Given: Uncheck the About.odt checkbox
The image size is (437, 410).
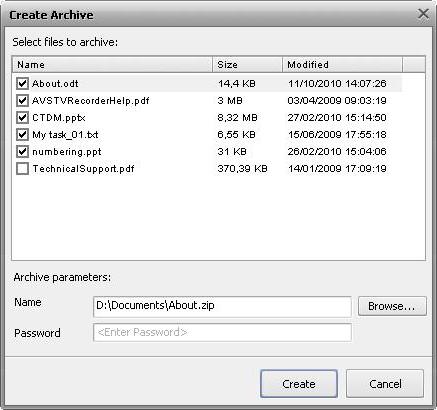Looking at the screenshot, I should pyautogui.click(x=22, y=83).
